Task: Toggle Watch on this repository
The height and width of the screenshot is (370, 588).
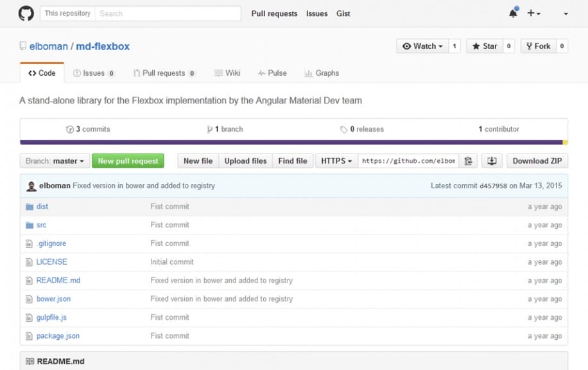Action: tap(420, 46)
